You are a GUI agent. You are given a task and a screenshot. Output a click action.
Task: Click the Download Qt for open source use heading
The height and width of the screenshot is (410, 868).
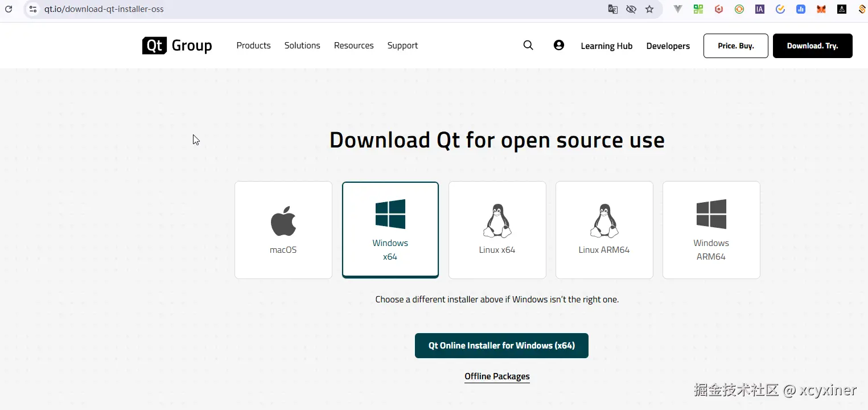(x=497, y=140)
